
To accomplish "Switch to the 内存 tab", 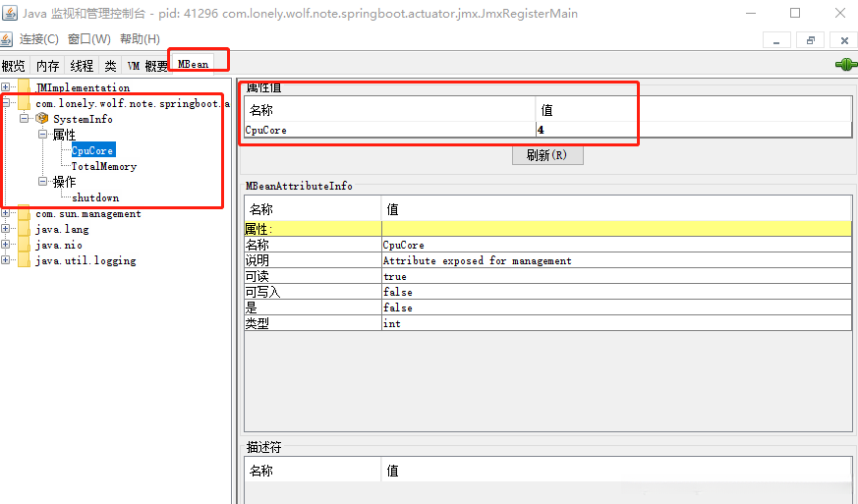I will [x=47, y=66].
